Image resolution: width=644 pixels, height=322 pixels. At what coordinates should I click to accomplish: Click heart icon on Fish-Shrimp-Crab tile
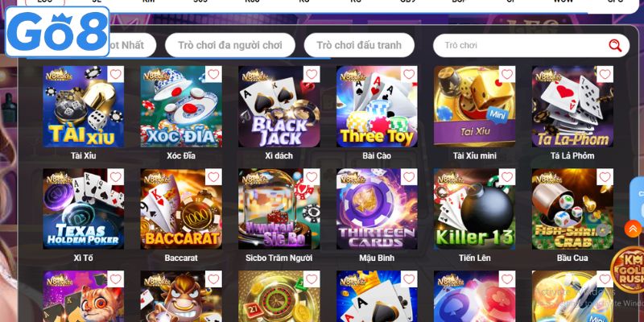pyautogui.click(x=605, y=177)
